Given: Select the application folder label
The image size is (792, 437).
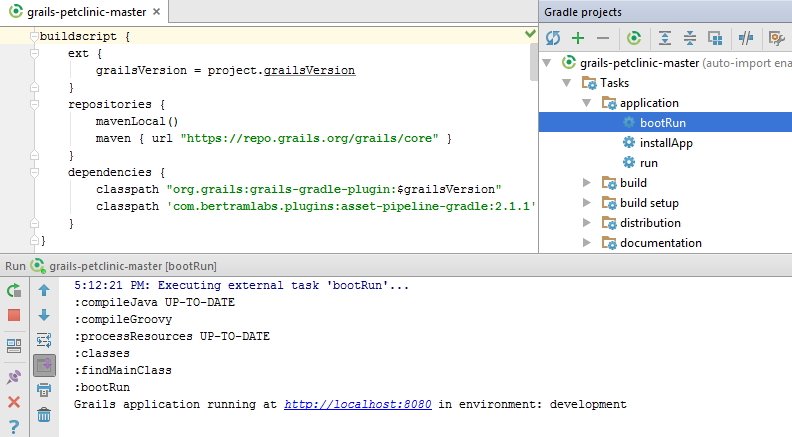Looking at the screenshot, I should click(649, 103).
